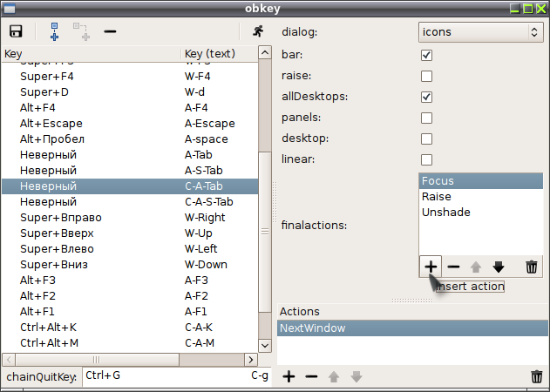Screen dimensions: 550x392
Task: Select the A-S-Tab keybinding row
Action: point(130,171)
